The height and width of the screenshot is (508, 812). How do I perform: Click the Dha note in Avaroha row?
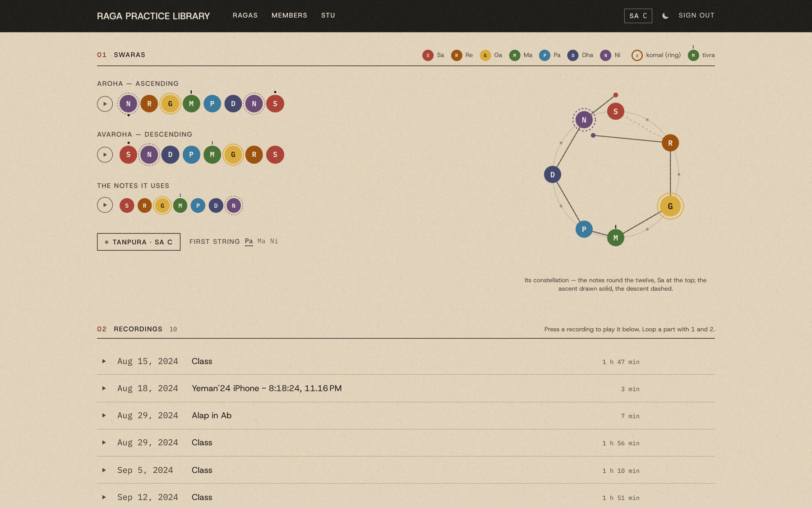point(170,155)
